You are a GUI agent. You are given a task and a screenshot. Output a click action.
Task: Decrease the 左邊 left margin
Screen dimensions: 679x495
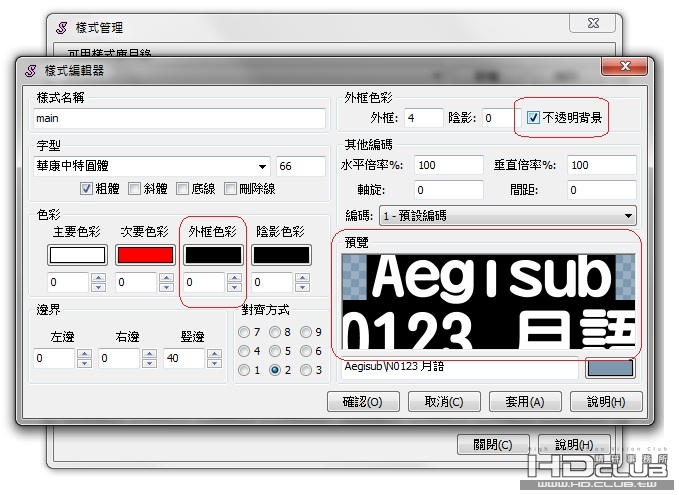pyautogui.click(x=84, y=363)
